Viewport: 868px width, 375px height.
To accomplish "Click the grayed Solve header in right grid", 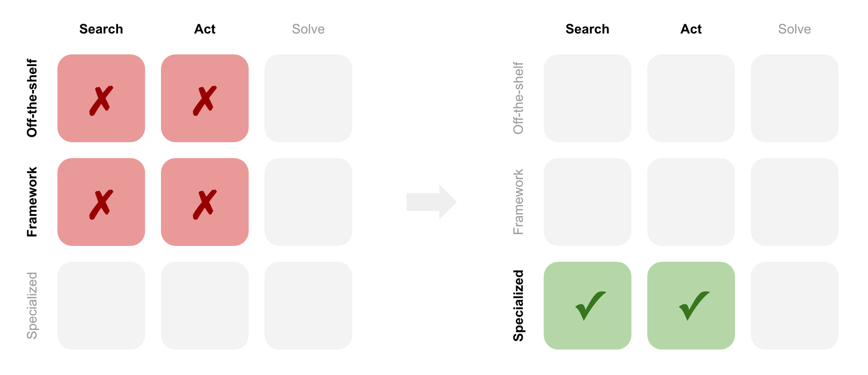I will pos(794,29).
